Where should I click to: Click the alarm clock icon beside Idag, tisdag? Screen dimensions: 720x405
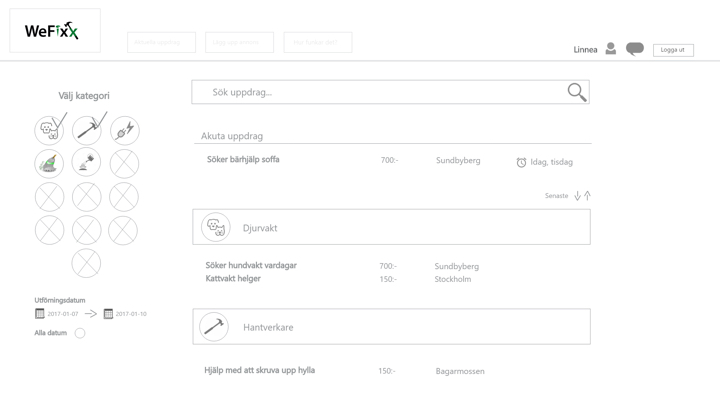click(x=521, y=162)
